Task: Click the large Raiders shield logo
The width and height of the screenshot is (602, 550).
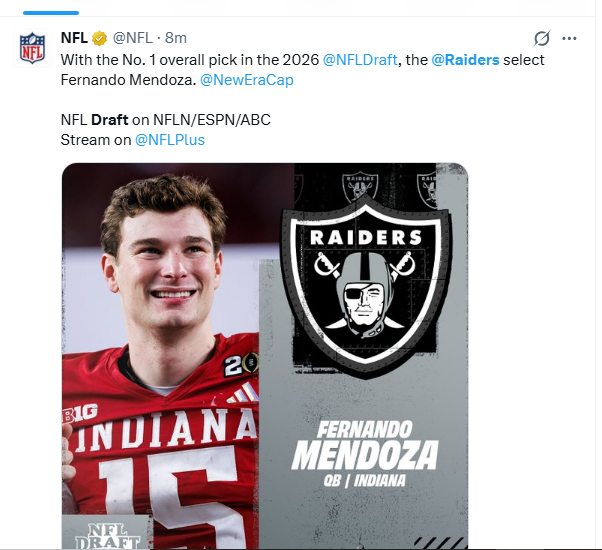Action: click(363, 283)
